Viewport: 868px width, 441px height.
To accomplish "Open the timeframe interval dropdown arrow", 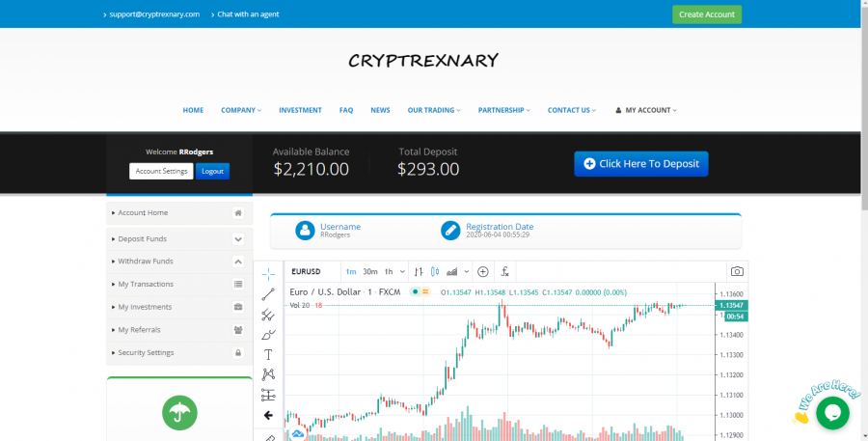I will click(x=402, y=271).
